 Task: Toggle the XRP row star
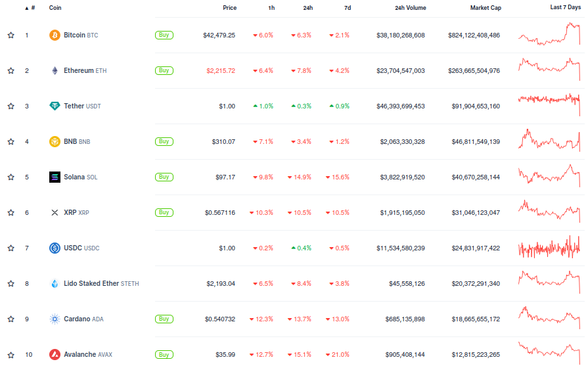(11, 213)
